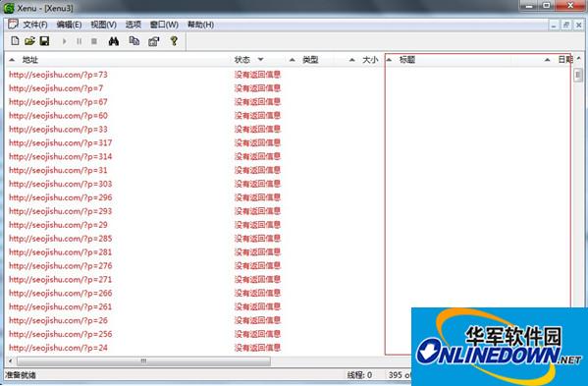Select row http://seojishu.com/?p=33
Viewport: 588px width, 386px height.
pyautogui.click(x=58, y=129)
